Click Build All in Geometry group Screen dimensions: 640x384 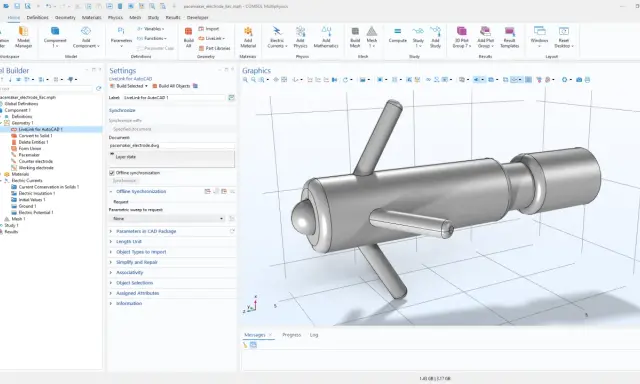tap(188, 37)
